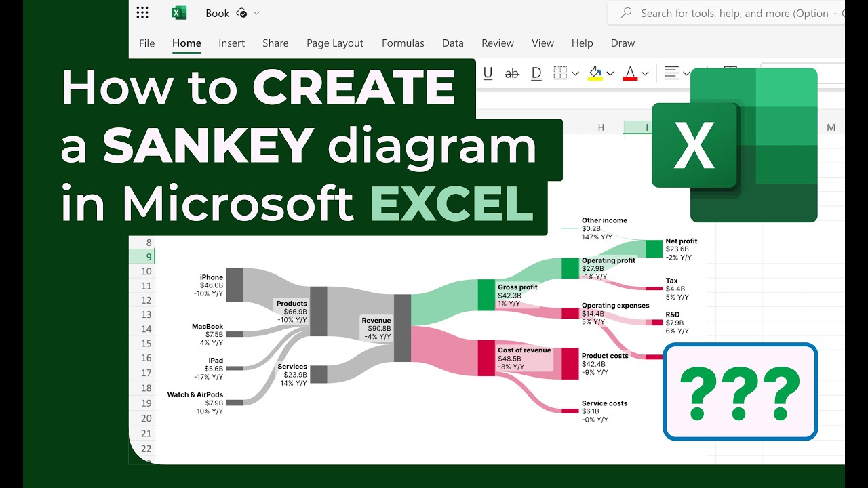Open the Help tab
This screenshot has width=868, height=488.
[582, 43]
